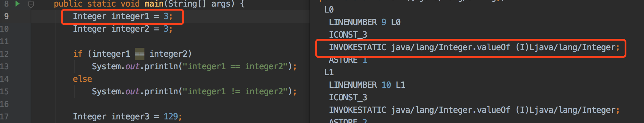Click the highlighted == operator on line 12
The height and width of the screenshot is (123, 644).
pyautogui.click(x=139, y=54)
